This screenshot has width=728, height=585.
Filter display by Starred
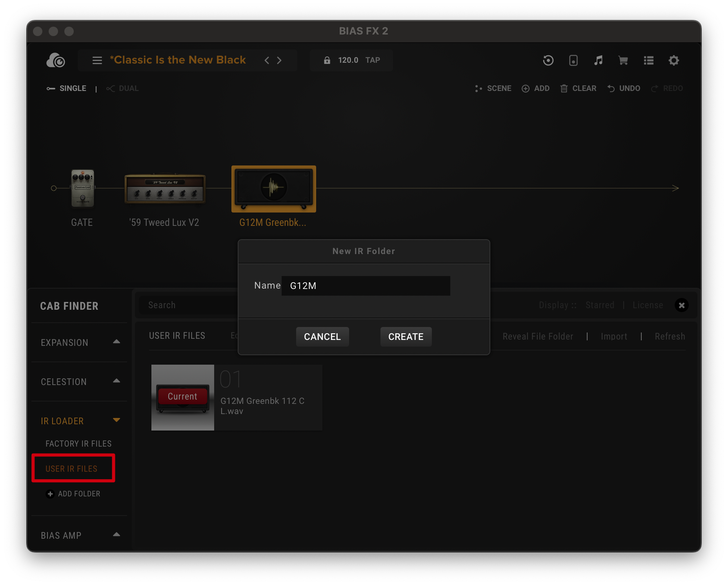click(x=600, y=305)
